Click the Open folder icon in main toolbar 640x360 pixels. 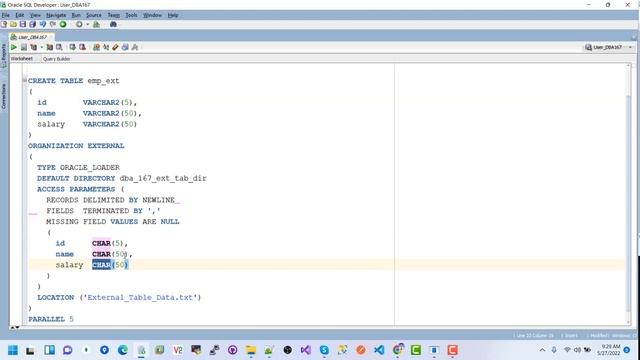(13, 24)
